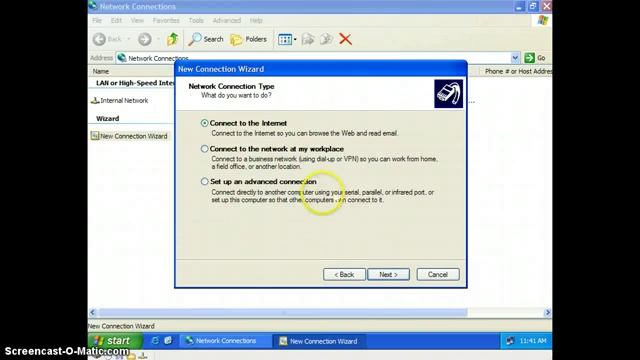640x360 pixels.
Task: Click Phone # or Host Address column header
Action: pyautogui.click(x=518, y=71)
